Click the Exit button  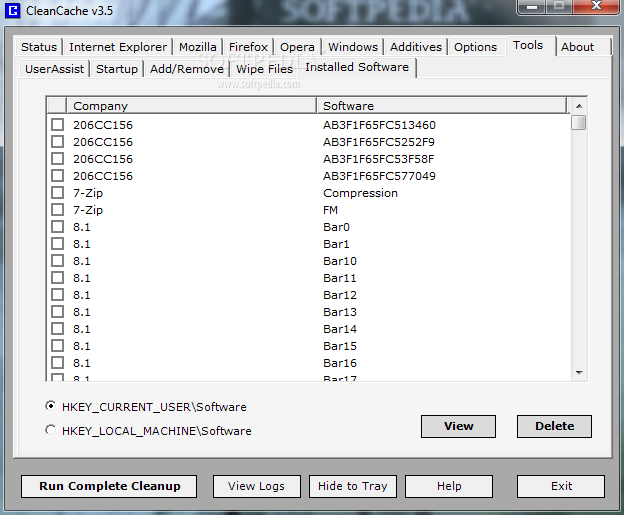561,486
